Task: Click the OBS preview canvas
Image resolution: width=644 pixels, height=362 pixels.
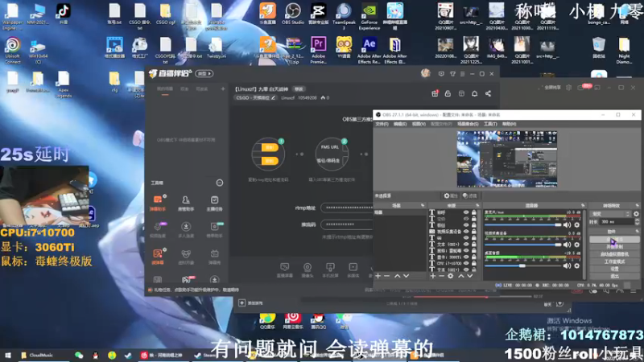Action: click(x=507, y=159)
